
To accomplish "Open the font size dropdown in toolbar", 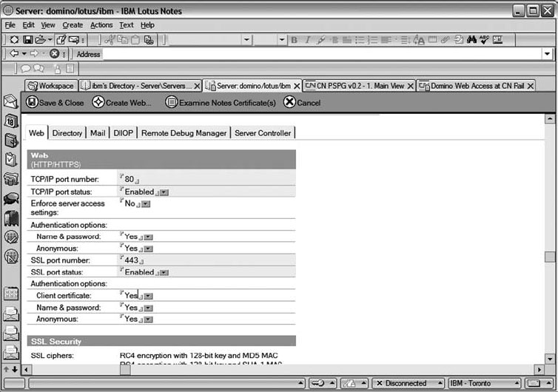I will click(282, 40).
